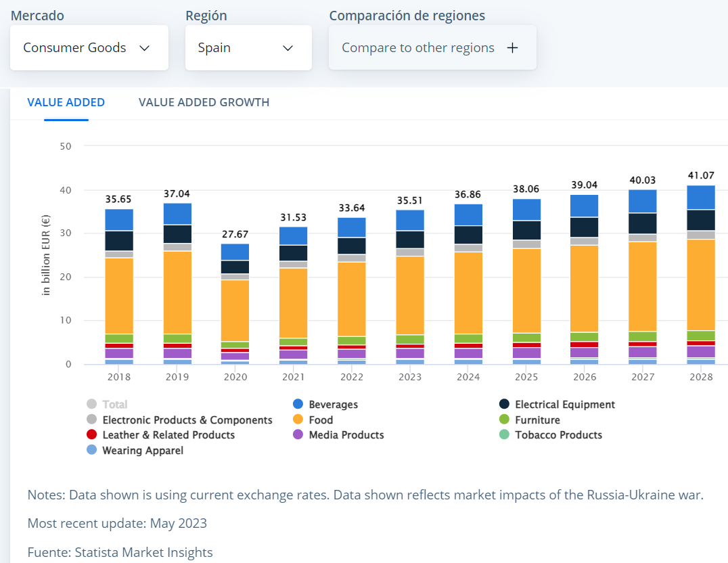Open the Spain region dropdown
728x563 pixels.
tap(248, 48)
